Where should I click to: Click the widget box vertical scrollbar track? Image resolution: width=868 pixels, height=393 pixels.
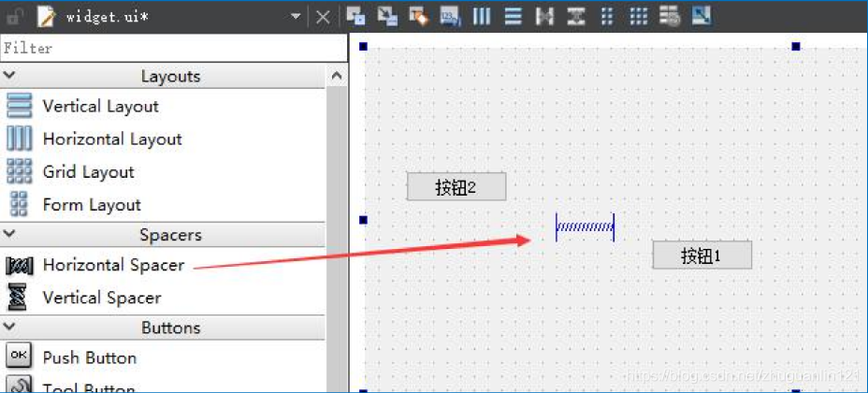tap(336, 240)
